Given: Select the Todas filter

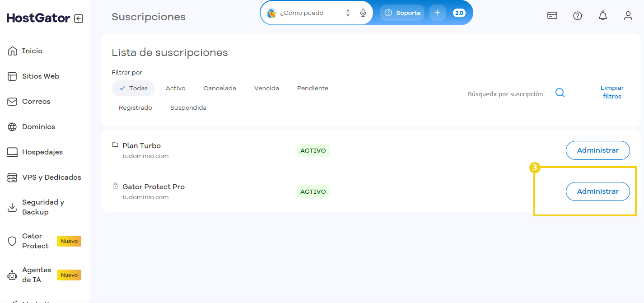Looking at the screenshot, I should 133,89.
